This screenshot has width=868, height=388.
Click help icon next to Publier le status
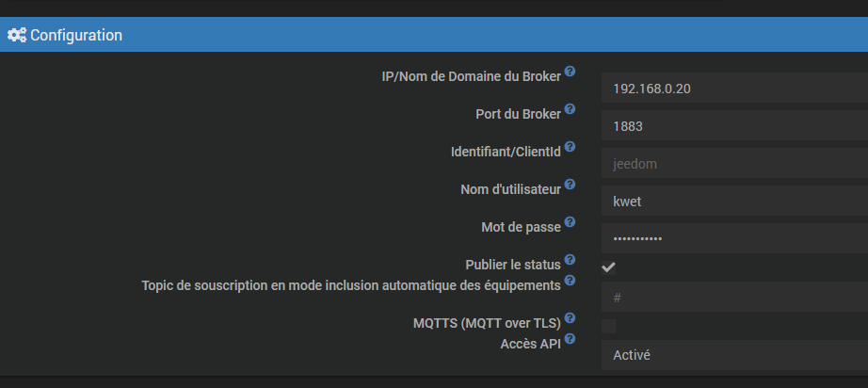click(x=570, y=259)
